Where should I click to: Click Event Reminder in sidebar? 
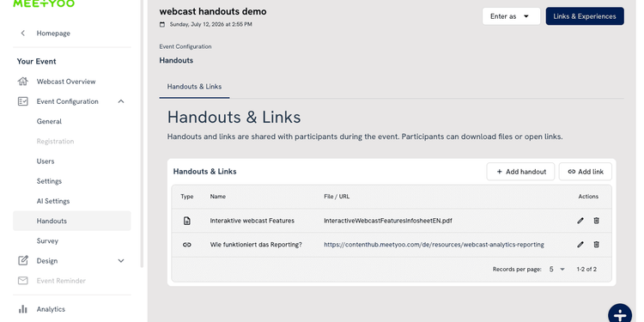pos(61,281)
